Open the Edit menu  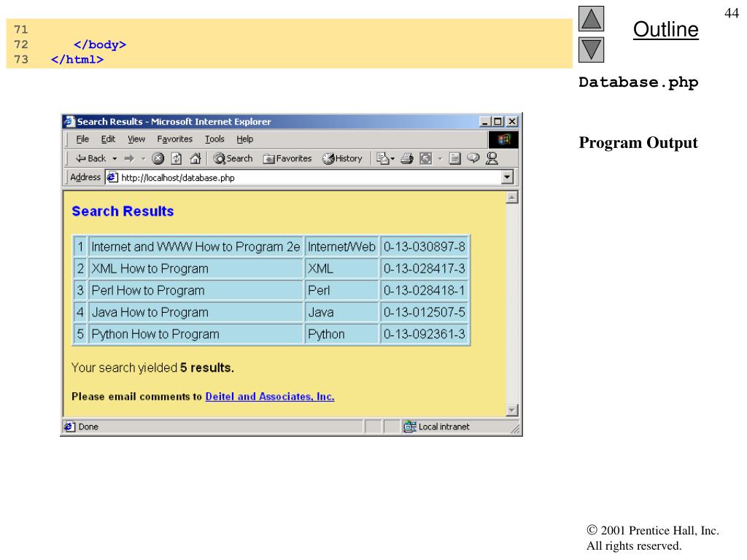[108, 139]
